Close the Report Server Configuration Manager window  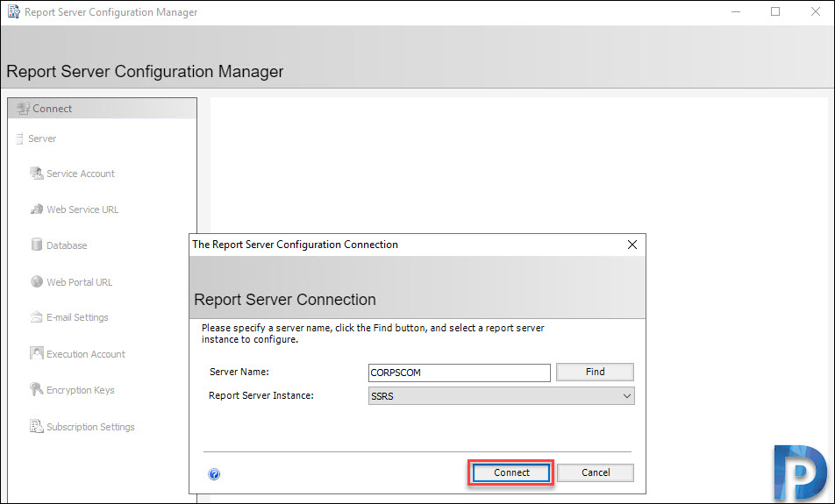click(x=816, y=11)
